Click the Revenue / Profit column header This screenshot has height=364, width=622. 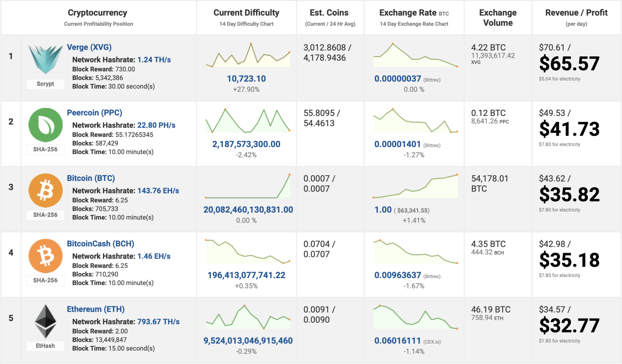(x=576, y=13)
